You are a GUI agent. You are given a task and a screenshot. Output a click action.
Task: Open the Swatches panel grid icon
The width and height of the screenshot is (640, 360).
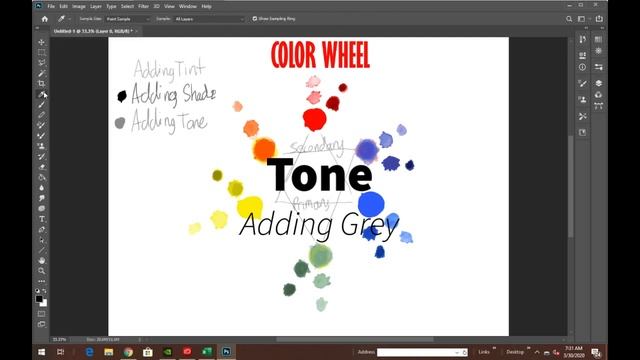click(x=598, y=39)
